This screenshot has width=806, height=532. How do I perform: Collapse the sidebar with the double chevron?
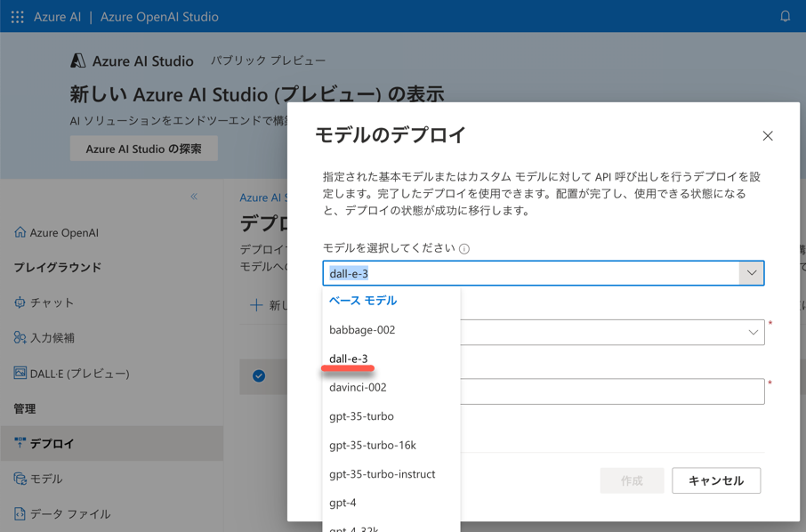tap(194, 197)
